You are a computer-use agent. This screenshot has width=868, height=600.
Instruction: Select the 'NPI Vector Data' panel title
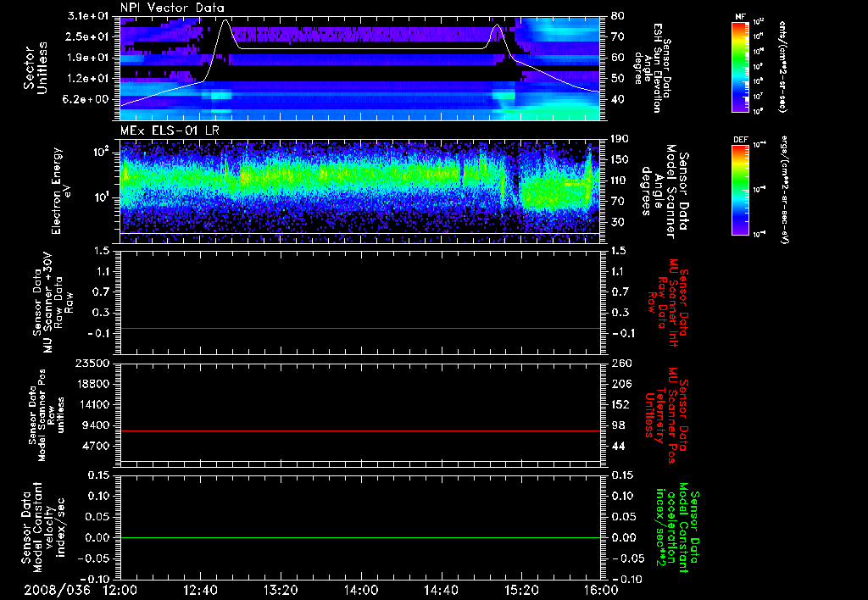click(172, 8)
